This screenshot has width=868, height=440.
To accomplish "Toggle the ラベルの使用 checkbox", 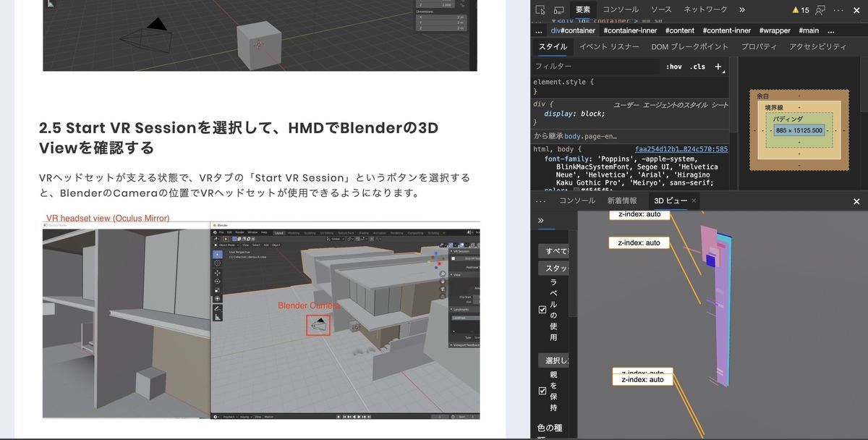I will [x=542, y=309].
